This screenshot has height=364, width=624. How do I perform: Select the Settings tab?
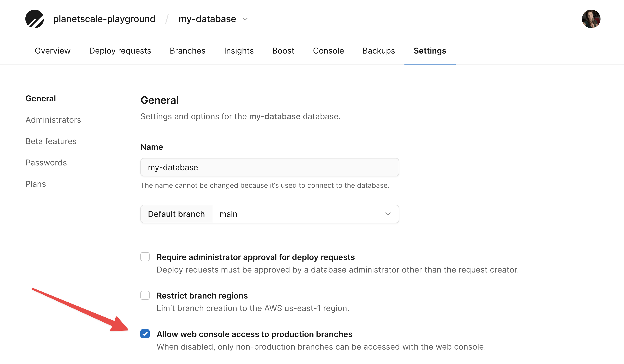(x=430, y=50)
